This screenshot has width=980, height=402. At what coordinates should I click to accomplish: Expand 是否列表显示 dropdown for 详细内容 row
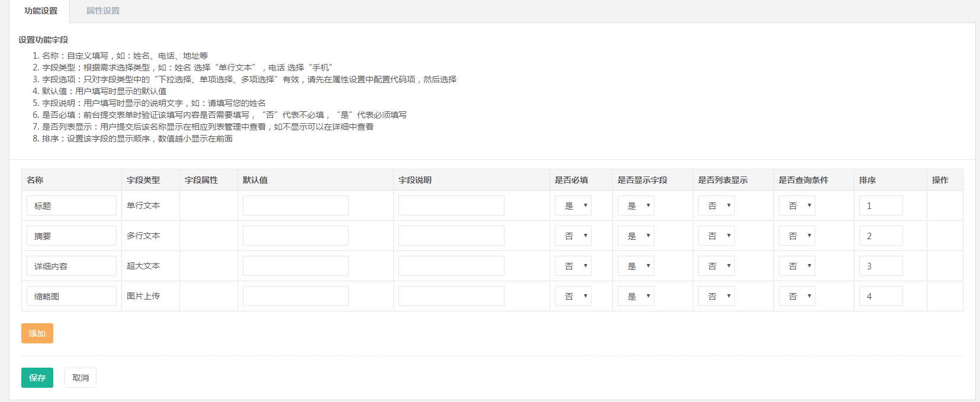716,266
